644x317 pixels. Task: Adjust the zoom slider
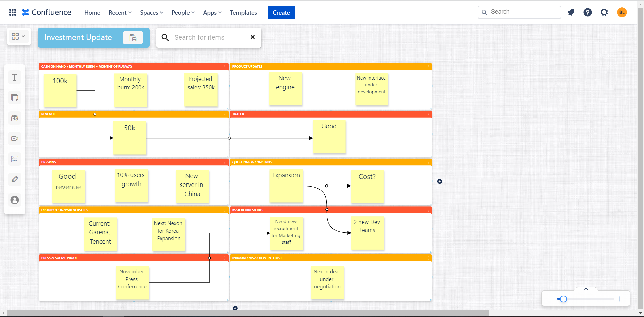[x=563, y=299]
